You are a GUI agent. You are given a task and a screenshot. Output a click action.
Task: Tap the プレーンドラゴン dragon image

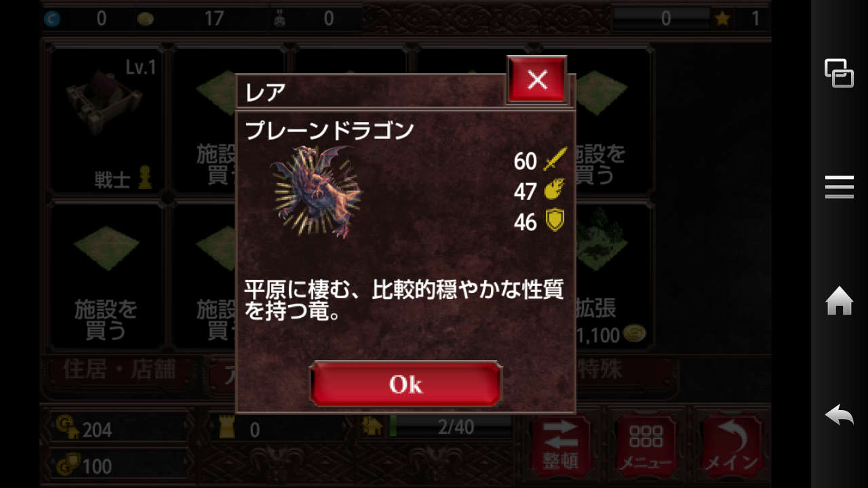317,192
